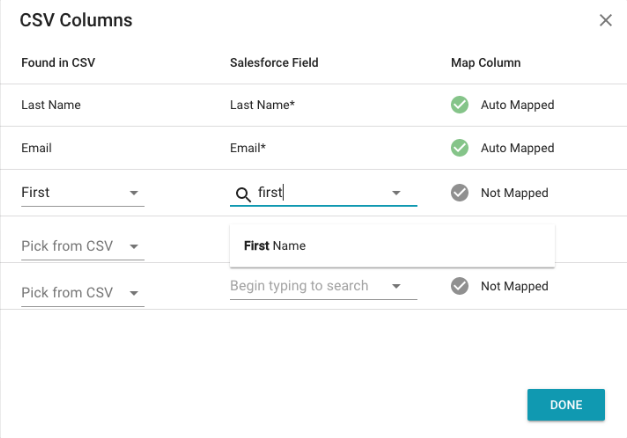Click green check icon for Last Name

(x=459, y=105)
